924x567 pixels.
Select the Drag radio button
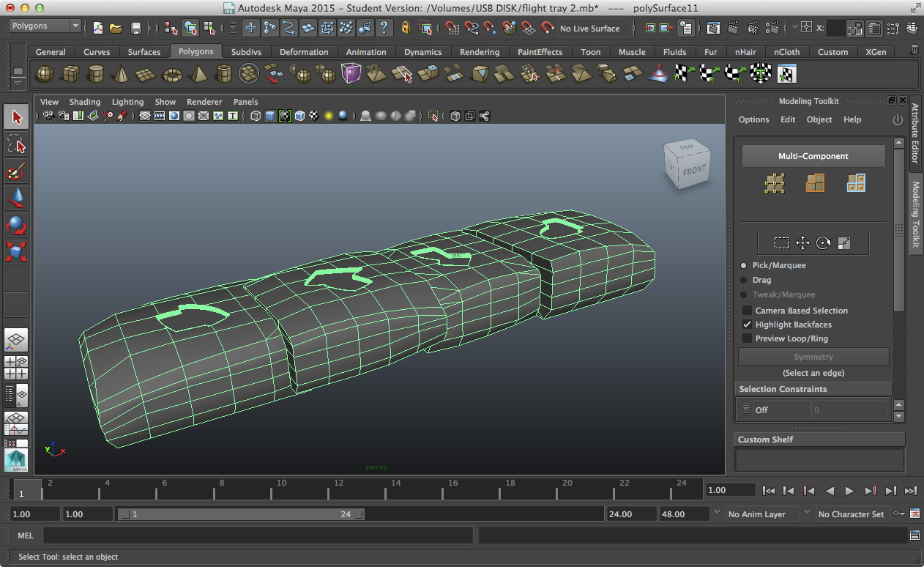[744, 280]
